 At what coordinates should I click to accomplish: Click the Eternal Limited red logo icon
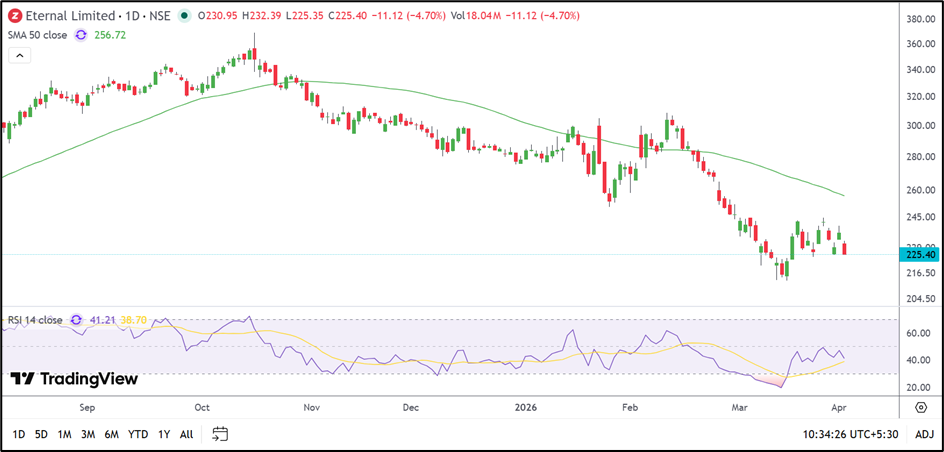[14, 17]
